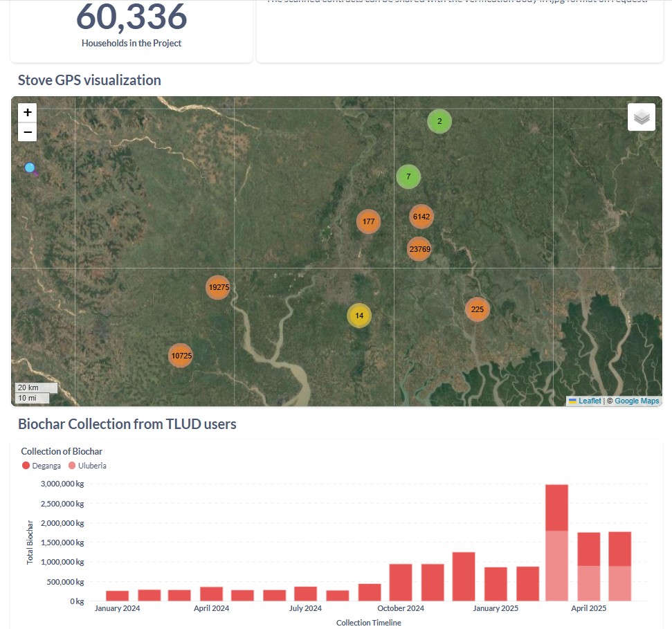The width and height of the screenshot is (672, 629).
Task: Open the Google Maps attribution link
Action: [637, 401]
